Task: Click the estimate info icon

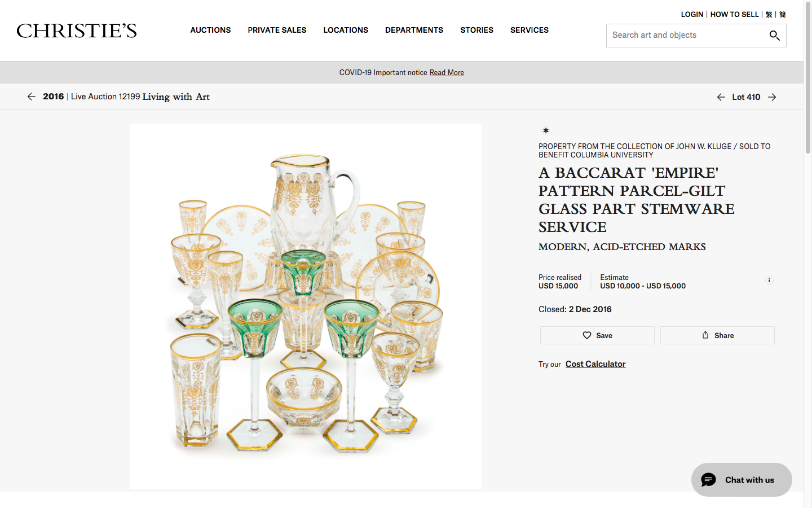Action: pyautogui.click(x=769, y=280)
